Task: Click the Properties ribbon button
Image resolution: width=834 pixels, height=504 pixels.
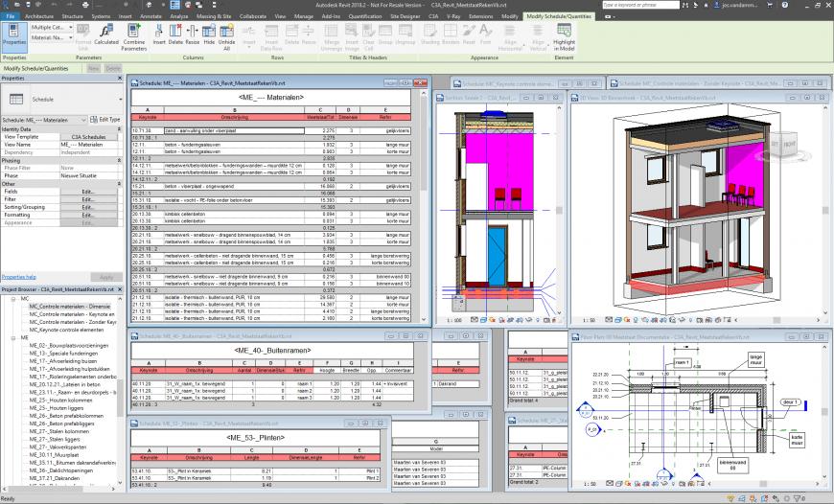Action: (x=13, y=35)
